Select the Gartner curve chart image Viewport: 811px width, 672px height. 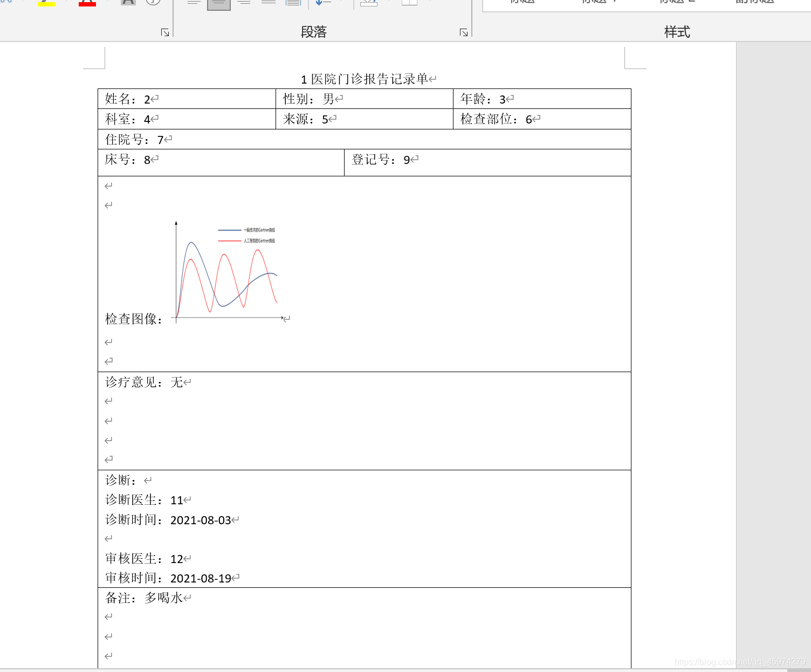(228, 271)
